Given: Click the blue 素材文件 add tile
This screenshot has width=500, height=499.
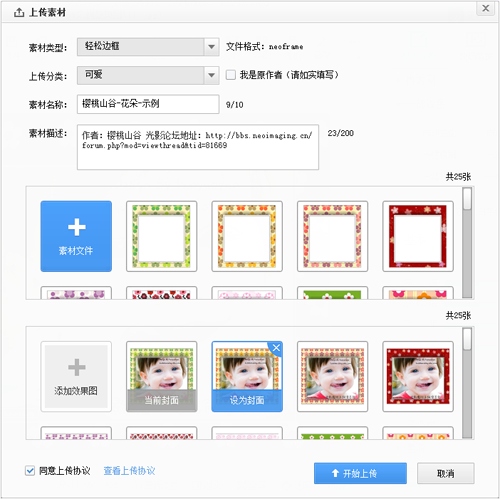Looking at the screenshot, I should click(76, 236).
